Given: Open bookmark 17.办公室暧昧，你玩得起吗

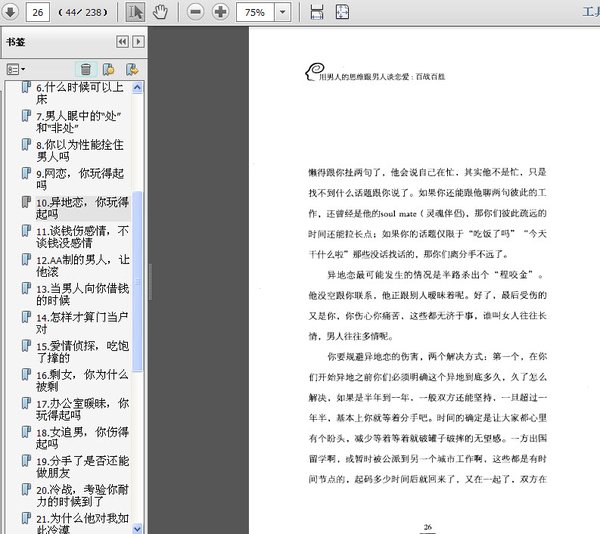Looking at the screenshot, I should [82, 409].
